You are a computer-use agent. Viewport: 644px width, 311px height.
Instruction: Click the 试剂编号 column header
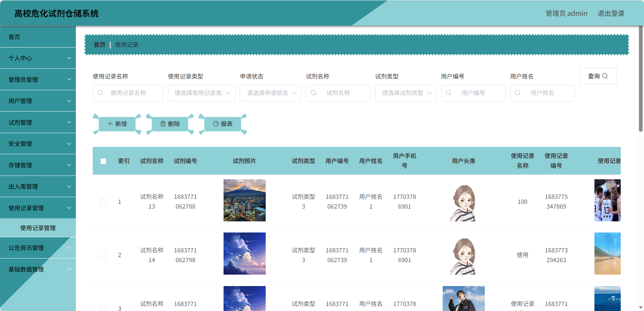185,161
